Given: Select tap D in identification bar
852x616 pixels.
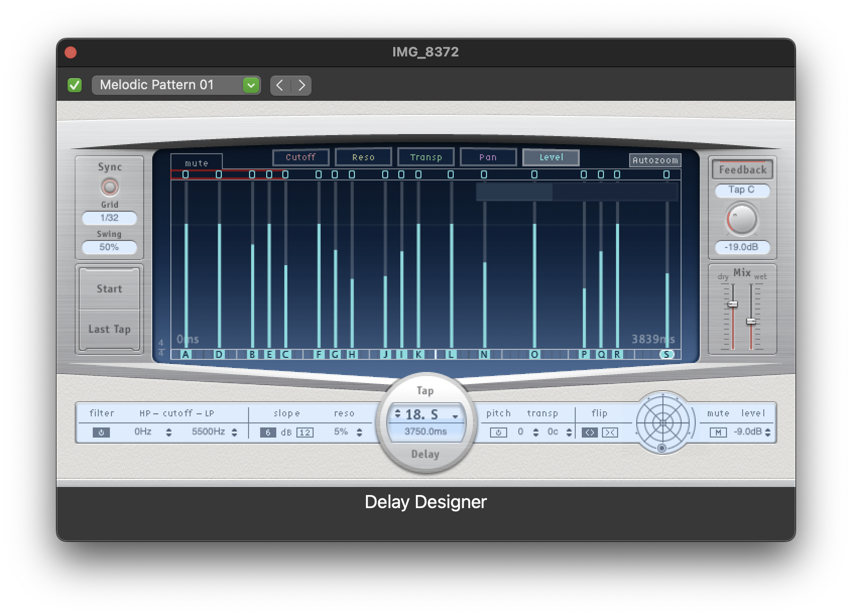Looking at the screenshot, I should click(x=219, y=354).
